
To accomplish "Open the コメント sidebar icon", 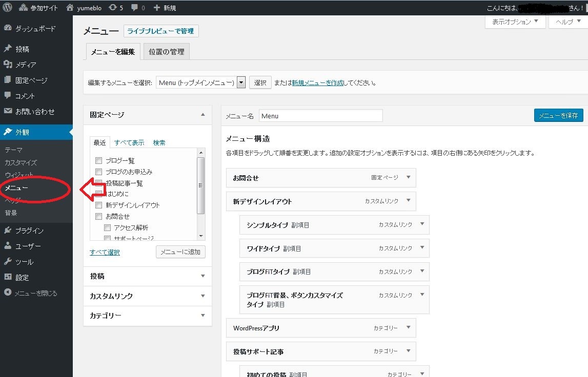I will tap(8, 96).
